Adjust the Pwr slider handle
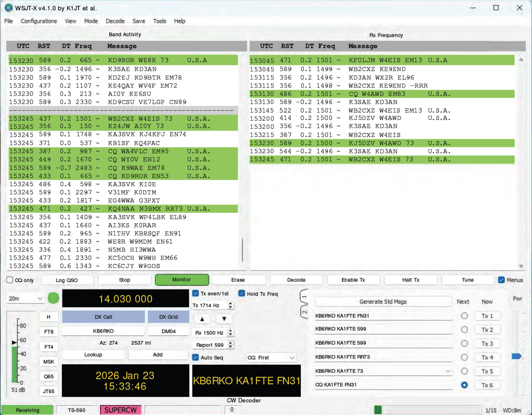 516,356
